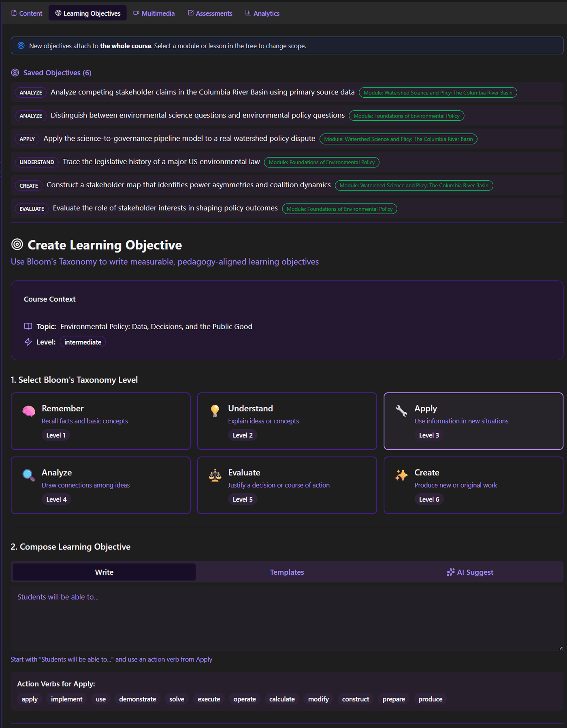
Task: Click the scales icon on the Evaluate card
Action: click(215, 475)
